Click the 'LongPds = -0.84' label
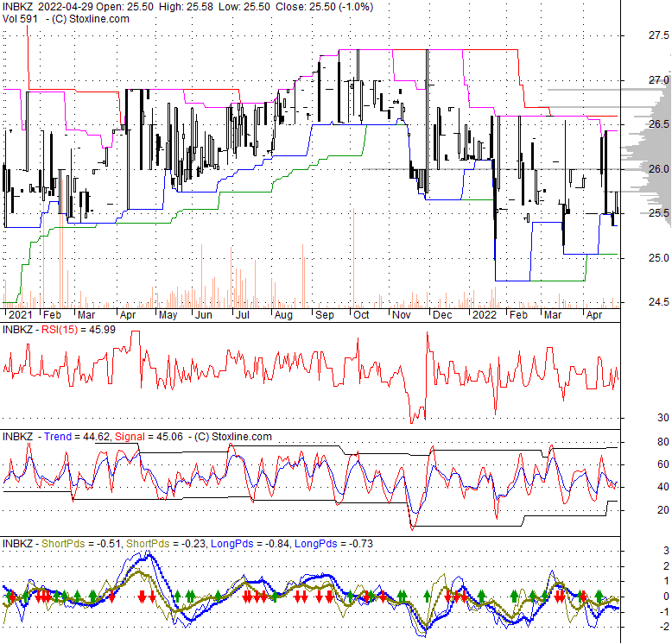Viewport: 672px width, 644px height. click(250, 544)
